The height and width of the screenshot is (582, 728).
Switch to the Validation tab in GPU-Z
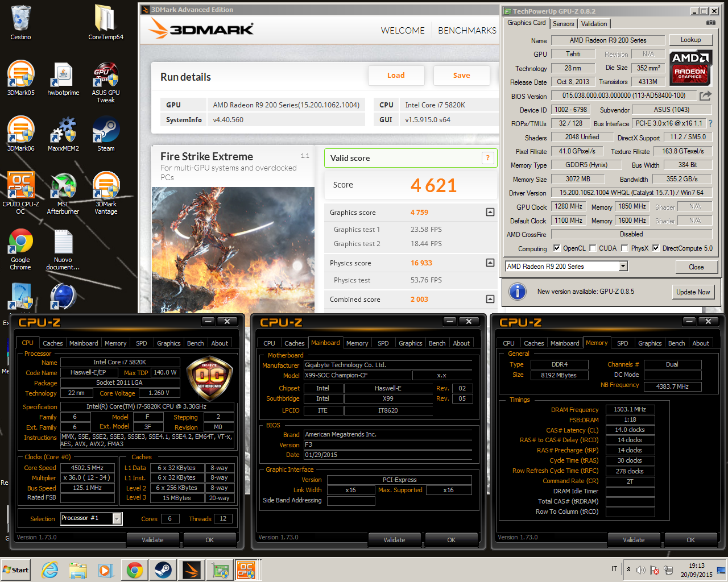click(594, 24)
